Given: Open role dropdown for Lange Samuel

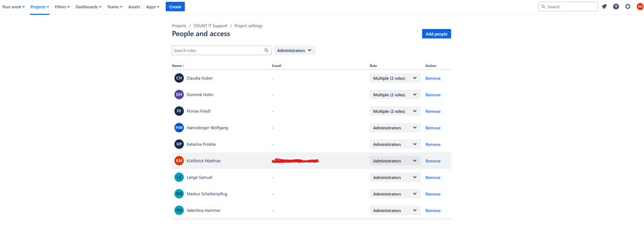Looking at the screenshot, I should point(395,177).
